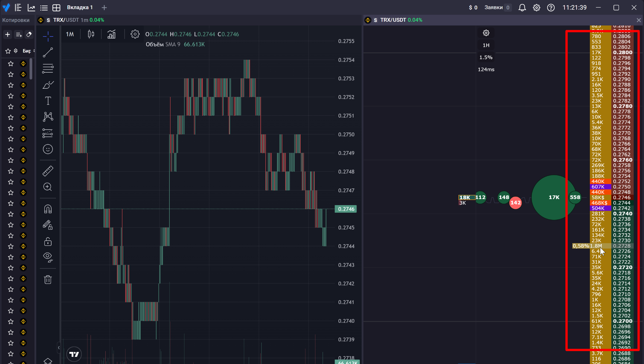
Task: Enable the magnet mode tool
Action: pos(48,209)
